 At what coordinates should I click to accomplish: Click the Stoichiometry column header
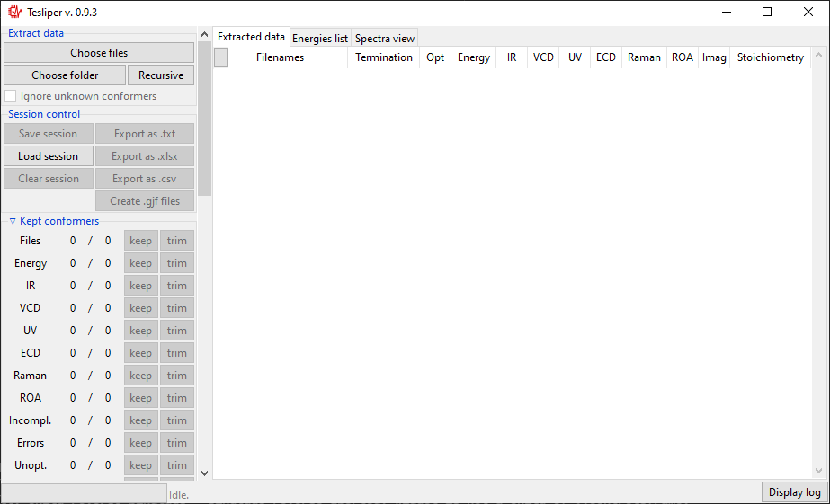[770, 57]
